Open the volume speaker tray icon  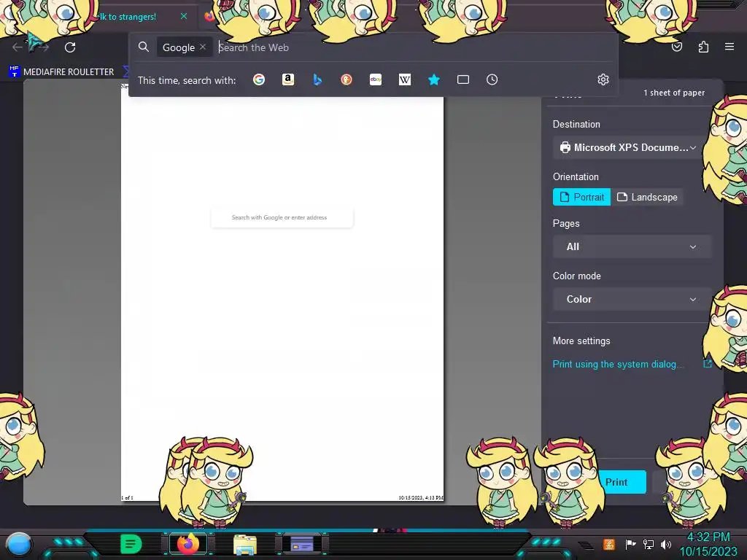(x=665, y=544)
